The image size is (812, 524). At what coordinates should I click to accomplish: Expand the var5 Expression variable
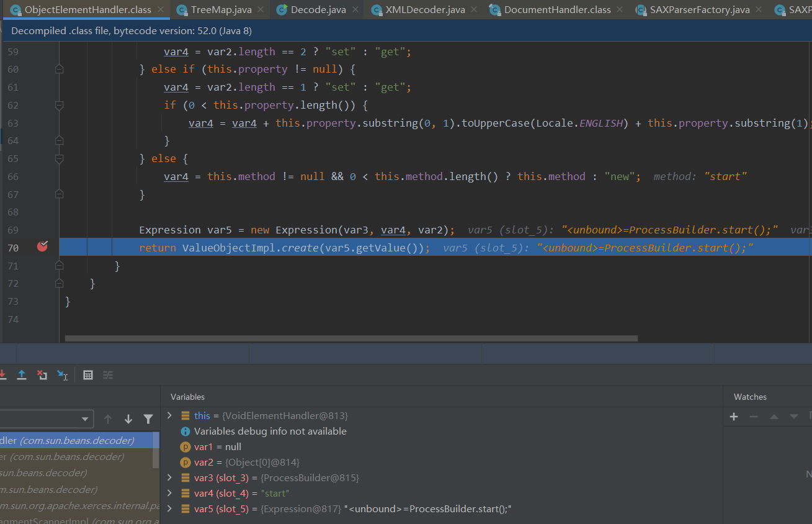[169, 508]
